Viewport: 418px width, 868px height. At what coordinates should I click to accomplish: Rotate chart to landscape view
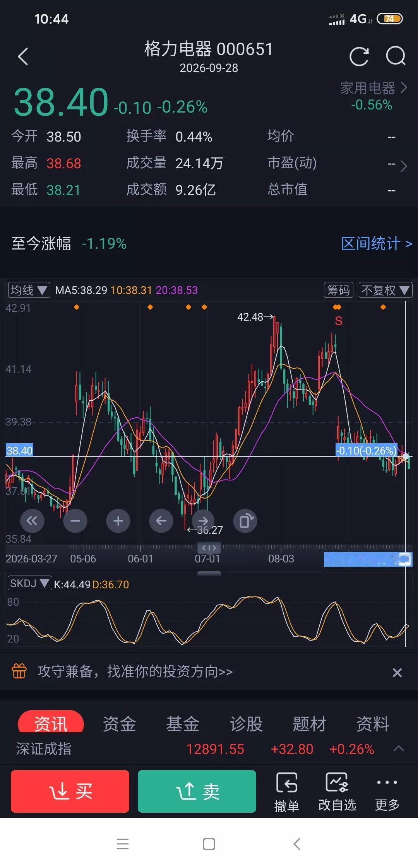pos(245,521)
